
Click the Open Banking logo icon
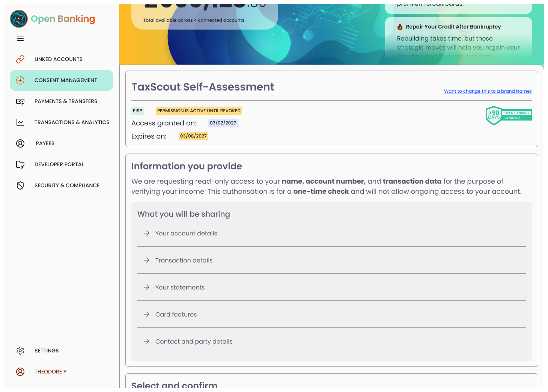point(18,18)
